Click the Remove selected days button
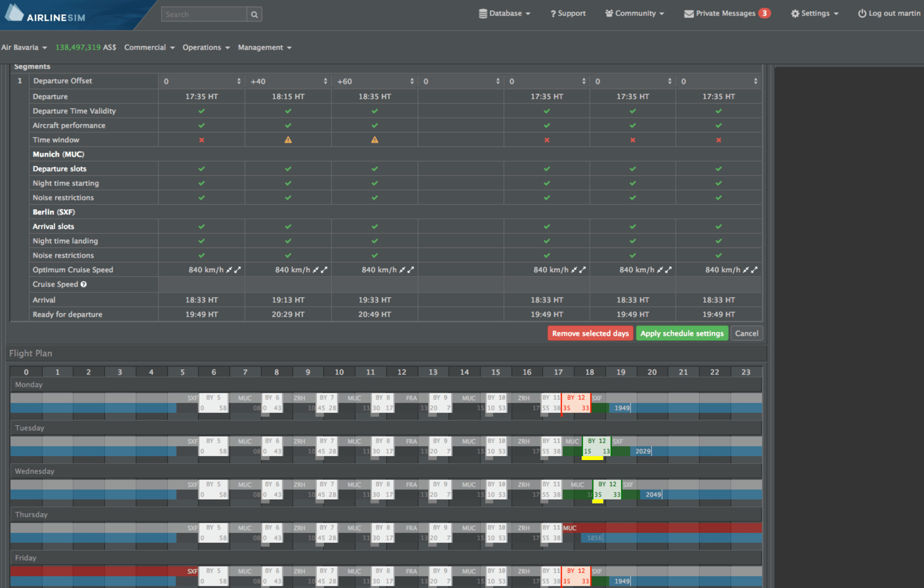The height and width of the screenshot is (588, 924). coord(590,333)
